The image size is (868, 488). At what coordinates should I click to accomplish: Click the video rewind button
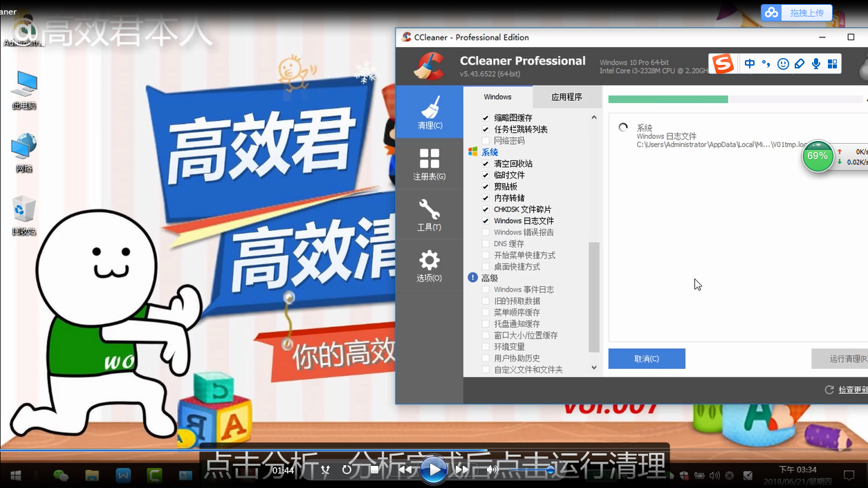click(x=405, y=470)
